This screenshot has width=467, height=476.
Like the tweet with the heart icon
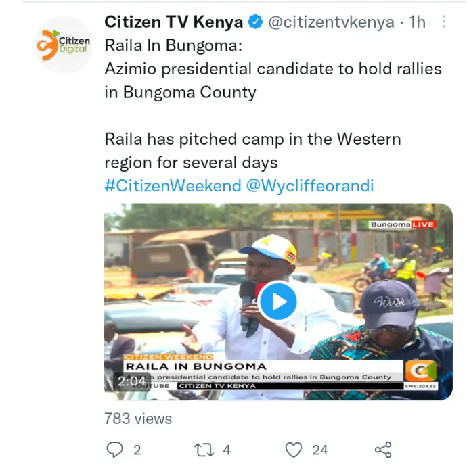tap(294, 450)
